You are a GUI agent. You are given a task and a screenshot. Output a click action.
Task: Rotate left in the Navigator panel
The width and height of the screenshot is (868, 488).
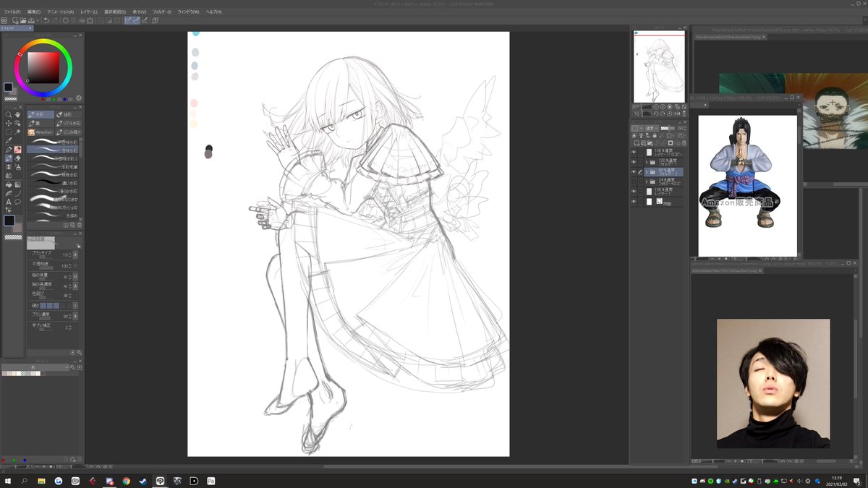point(656,114)
